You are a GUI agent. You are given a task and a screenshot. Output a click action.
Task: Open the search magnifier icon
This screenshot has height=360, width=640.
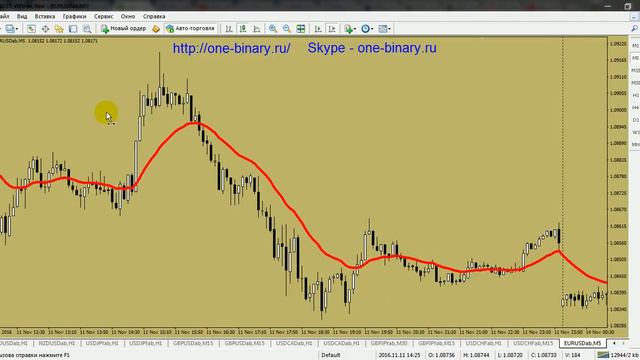pos(635,29)
